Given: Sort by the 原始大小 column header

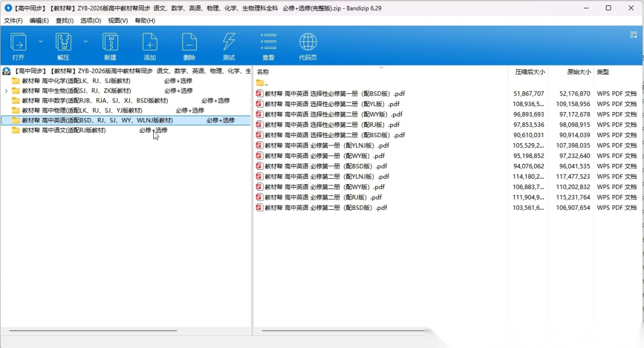Looking at the screenshot, I should pos(578,72).
